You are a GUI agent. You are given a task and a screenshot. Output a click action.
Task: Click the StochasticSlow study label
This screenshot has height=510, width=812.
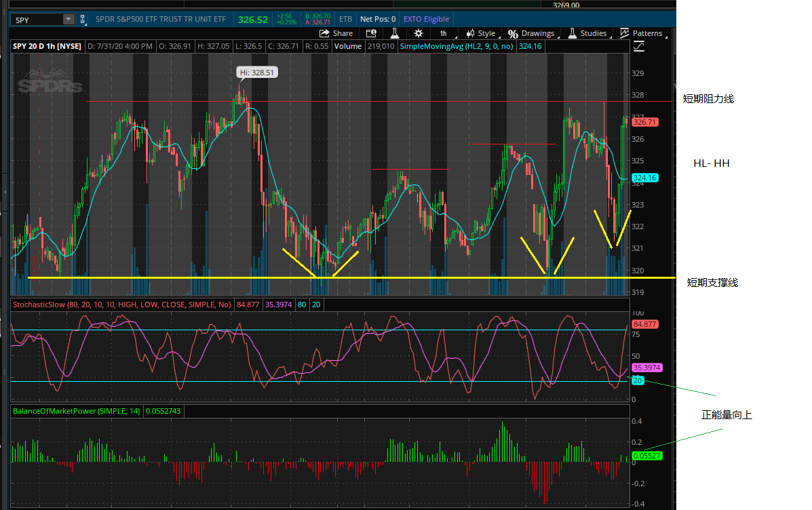[x=122, y=305]
